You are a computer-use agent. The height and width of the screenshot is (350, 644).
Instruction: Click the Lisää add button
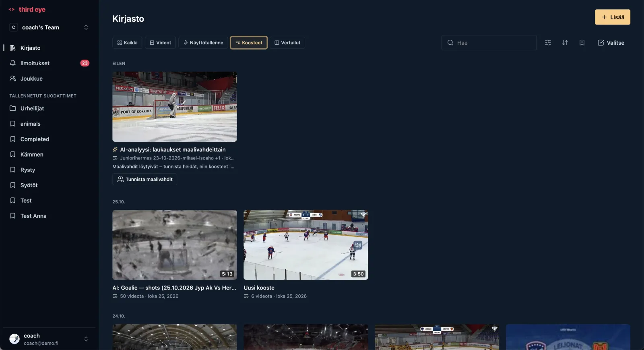[613, 17]
